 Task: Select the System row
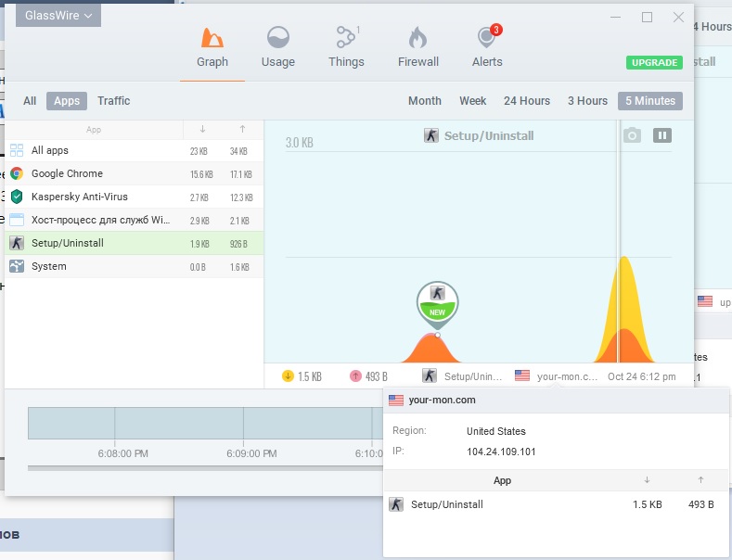coord(134,266)
